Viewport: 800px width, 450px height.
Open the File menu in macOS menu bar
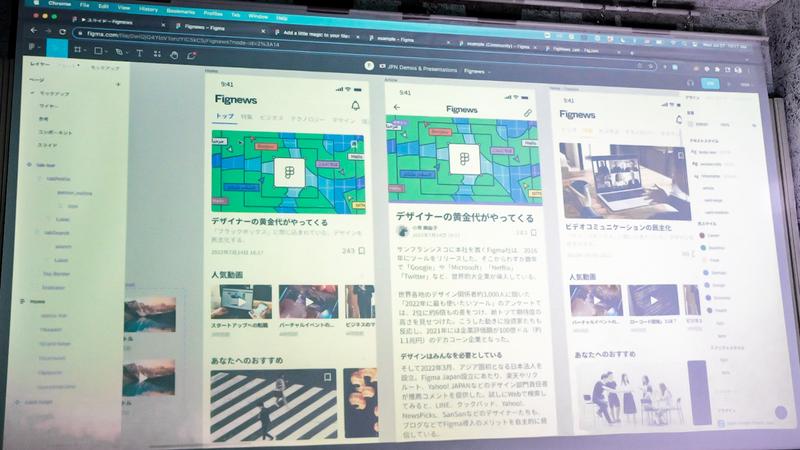84,5
